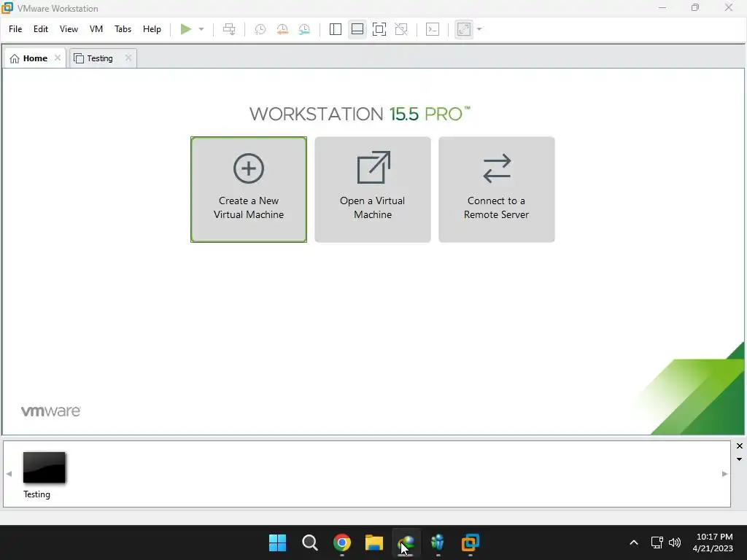The width and height of the screenshot is (747, 560).
Task: Toggle the library sidebar panel icon
Action: tap(336, 29)
